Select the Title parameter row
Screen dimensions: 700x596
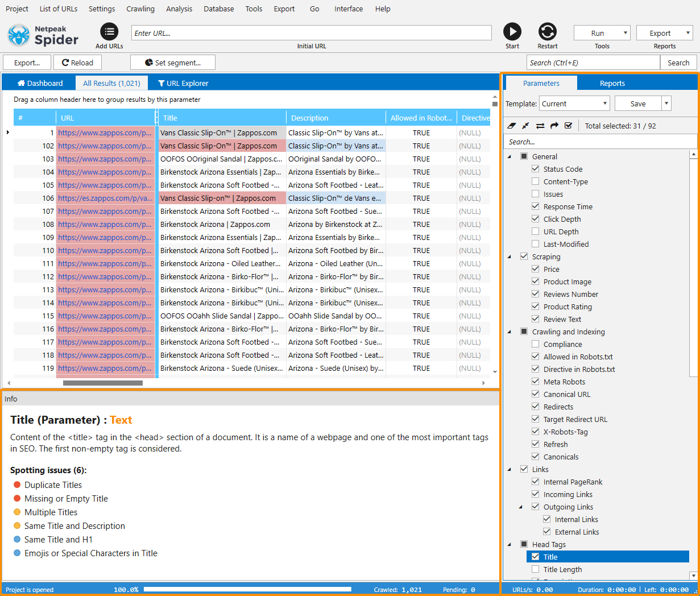[x=607, y=557]
